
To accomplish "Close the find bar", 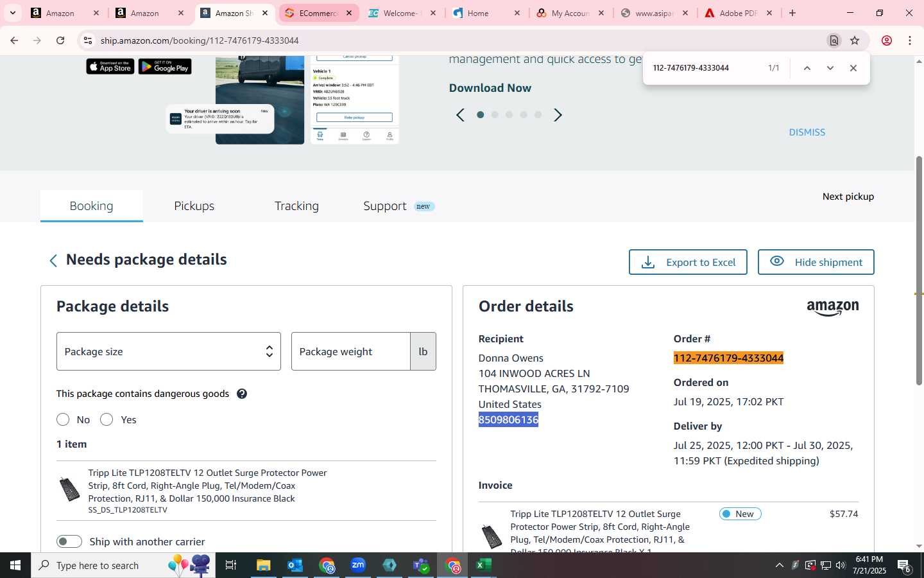I will (853, 68).
